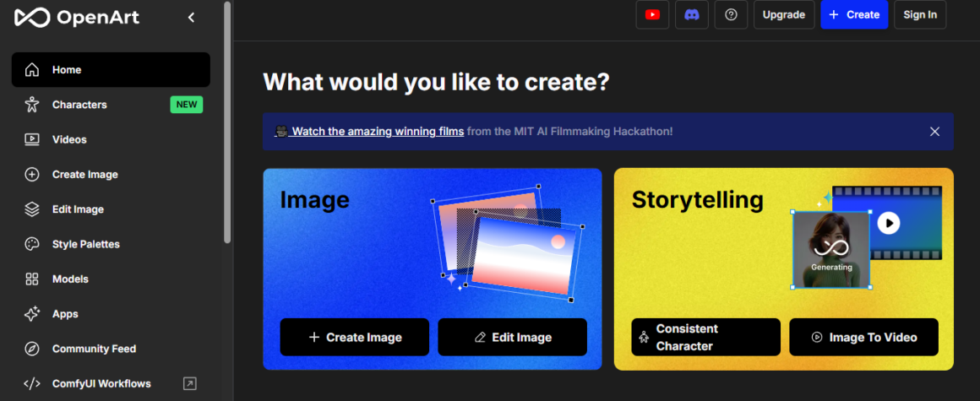Click the Image card landscape illustration
Image resolution: width=980 pixels, height=401 pixels.
(x=509, y=244)
